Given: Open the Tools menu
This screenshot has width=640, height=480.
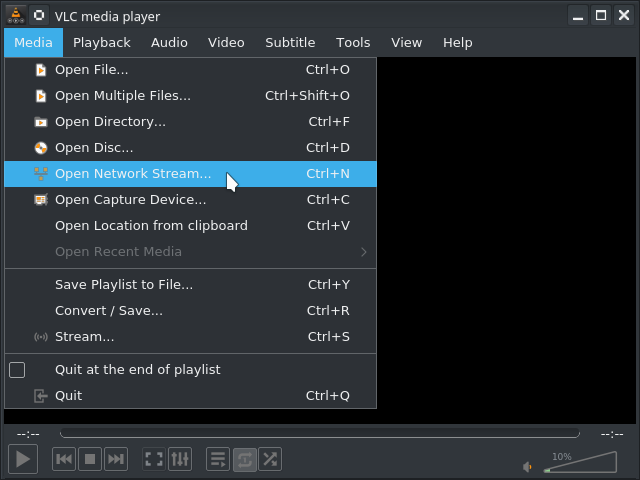Looking at the screenshot, I should point(353,42).
